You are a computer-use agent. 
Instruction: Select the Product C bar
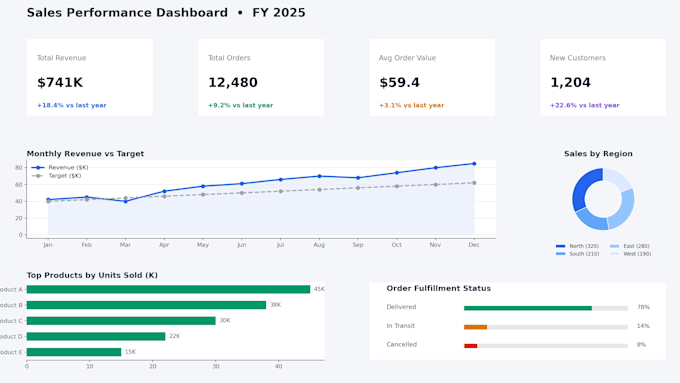[x=121, y=321]
